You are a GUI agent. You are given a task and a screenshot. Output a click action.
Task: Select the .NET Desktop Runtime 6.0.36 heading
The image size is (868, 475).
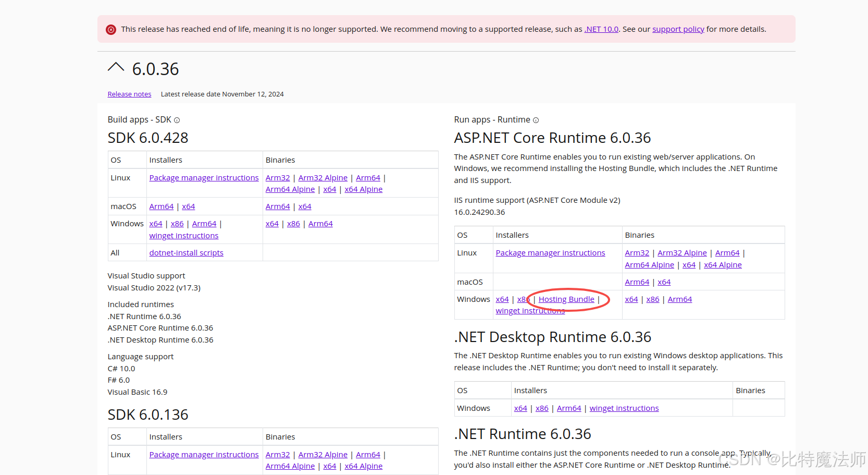click(552, 337)
